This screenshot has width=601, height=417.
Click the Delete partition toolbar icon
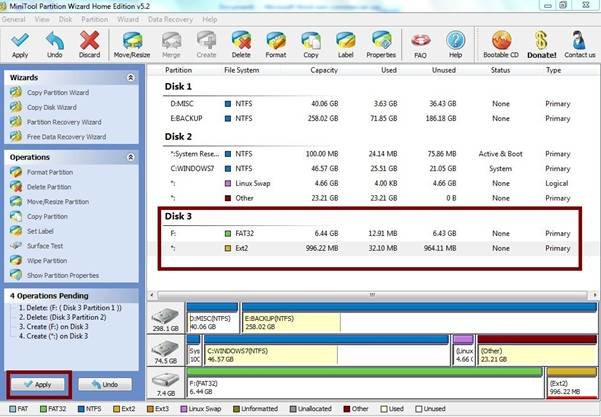241,45
